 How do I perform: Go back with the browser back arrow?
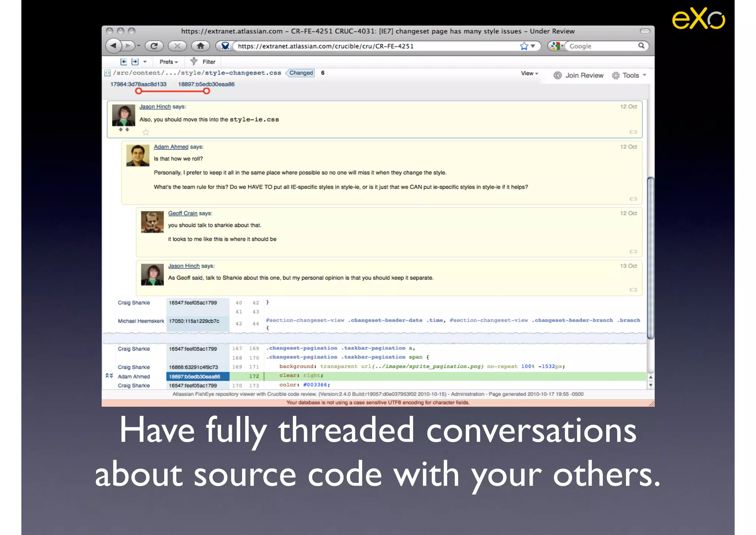click(x=113, y=46)
